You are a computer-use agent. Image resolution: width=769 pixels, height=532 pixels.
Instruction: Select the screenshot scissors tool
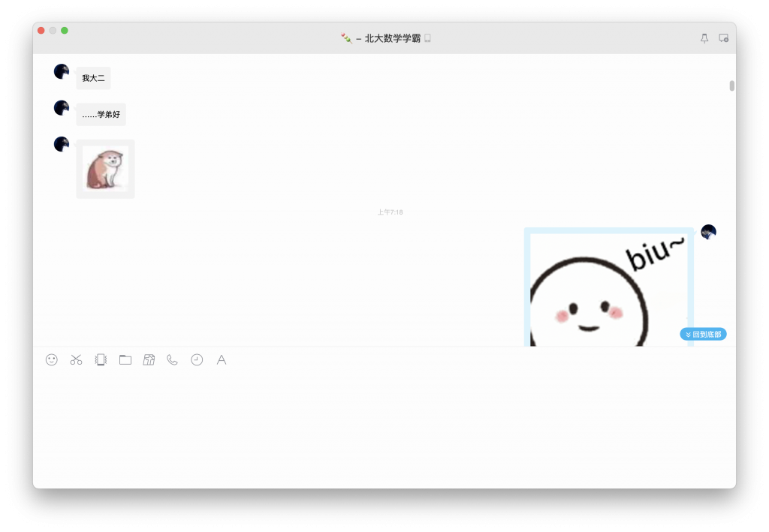click(x=76, y=360)
